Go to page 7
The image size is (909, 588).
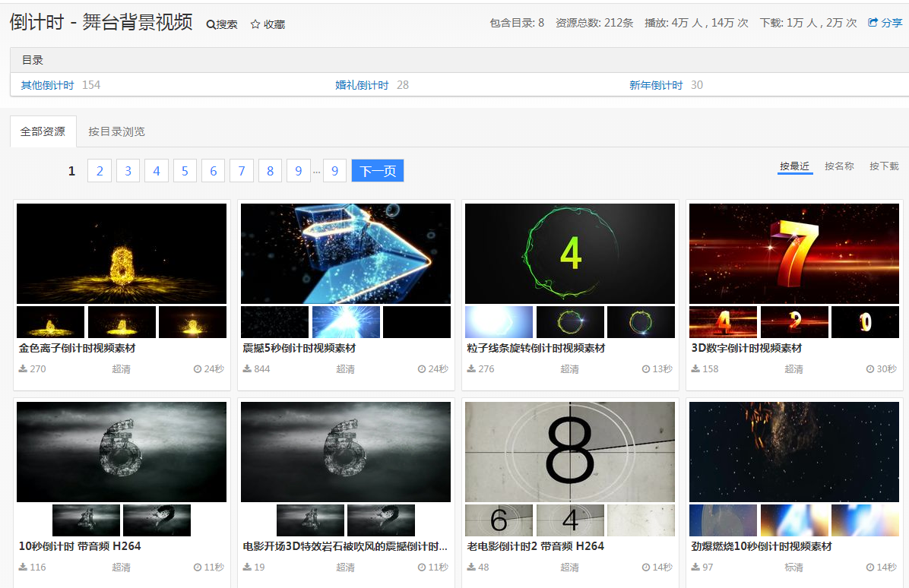[x=242, y=171]
